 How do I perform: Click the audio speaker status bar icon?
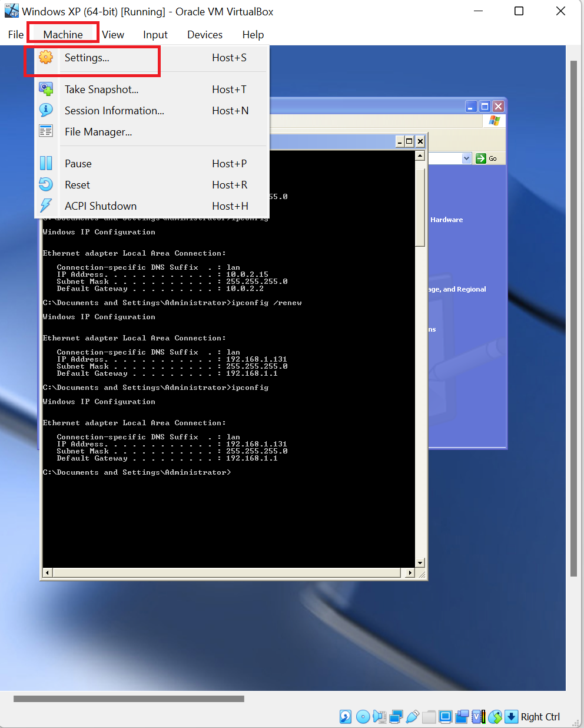pyautogui.click(x=380, y=717)
